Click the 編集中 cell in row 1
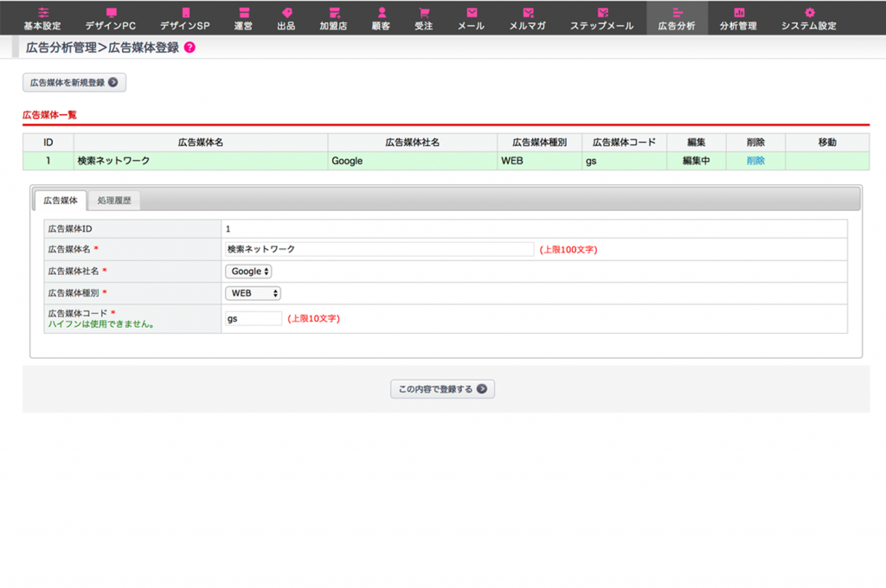 (697, 161)
